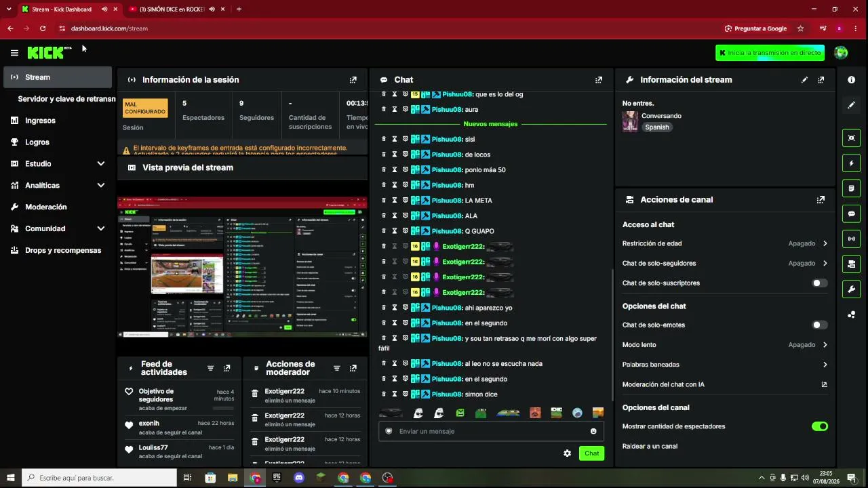
Task: Pop out the Chat panel
Action: [598, 80]
